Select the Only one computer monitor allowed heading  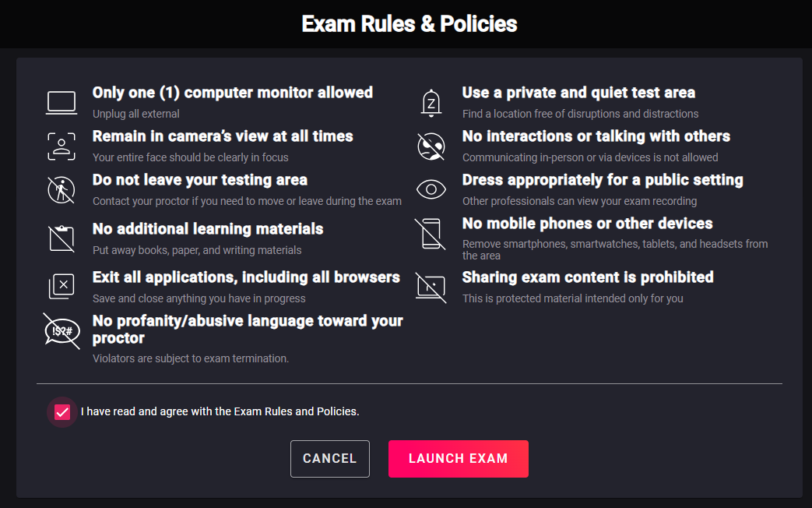pos(233,92)
